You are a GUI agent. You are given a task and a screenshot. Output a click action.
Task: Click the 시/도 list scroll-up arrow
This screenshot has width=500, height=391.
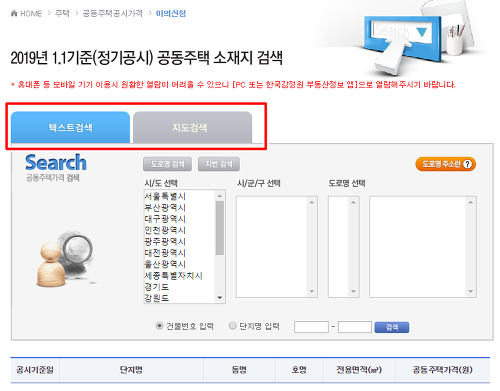pos(220,196)
